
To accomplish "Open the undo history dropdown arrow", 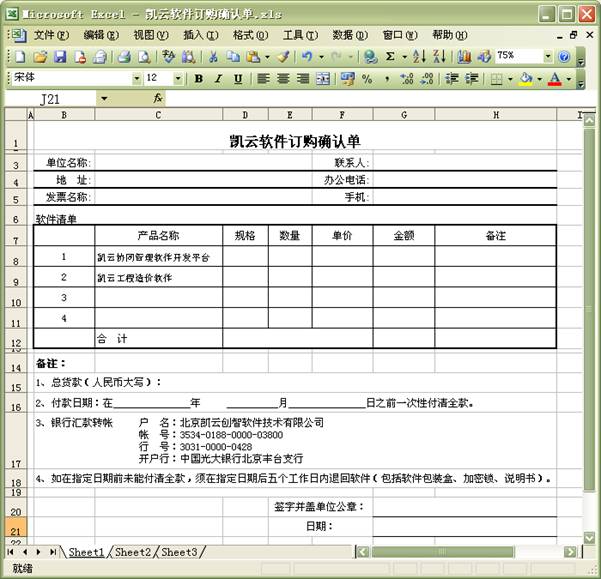I will (x=321, y=57).
